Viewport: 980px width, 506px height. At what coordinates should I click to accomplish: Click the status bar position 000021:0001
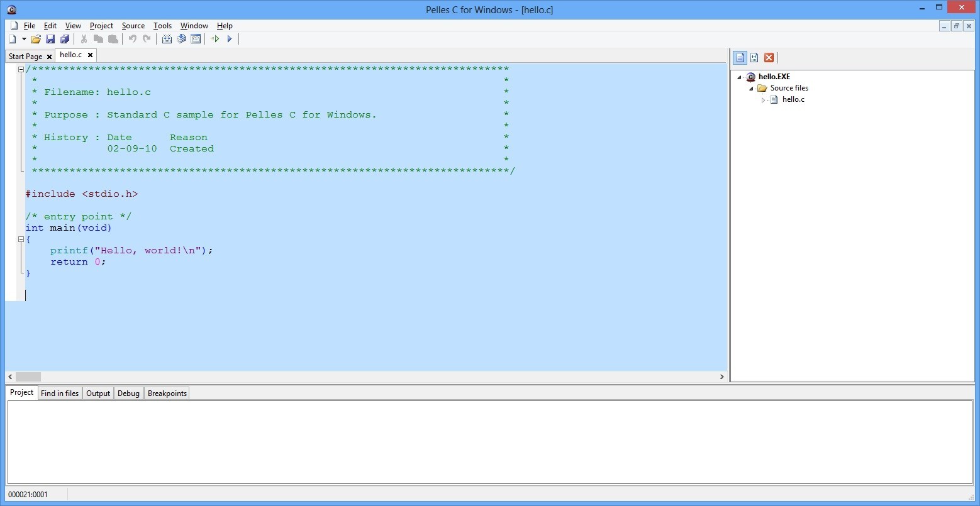28,494
